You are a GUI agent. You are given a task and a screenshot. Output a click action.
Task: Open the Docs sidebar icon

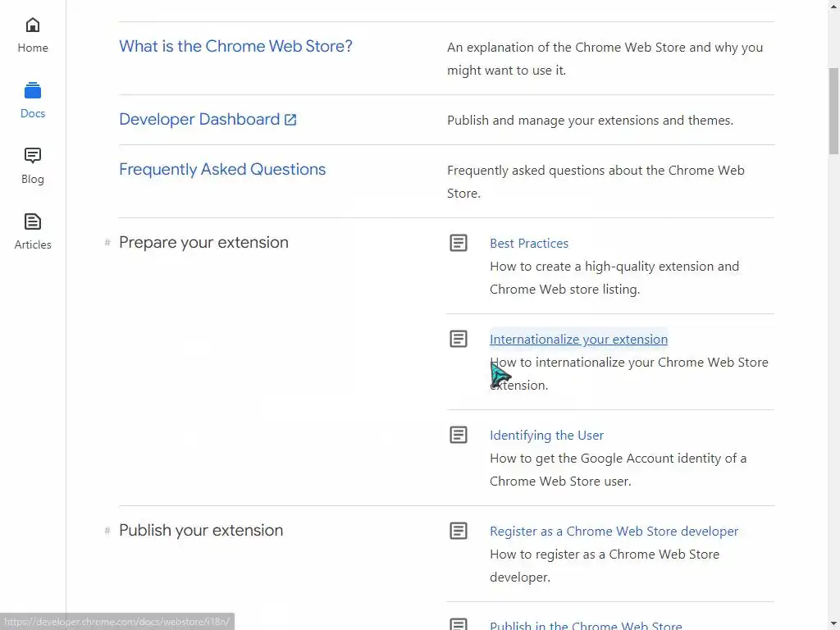(x=33, y=91)
